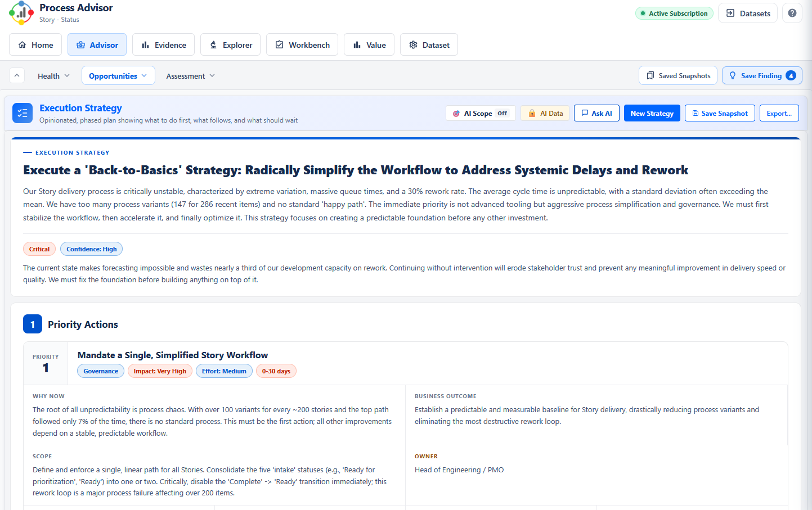This screenshot has height=510, width=812.
Task: Generate a New Strategy
Action: pyautogui.click(x=652, y=113)
